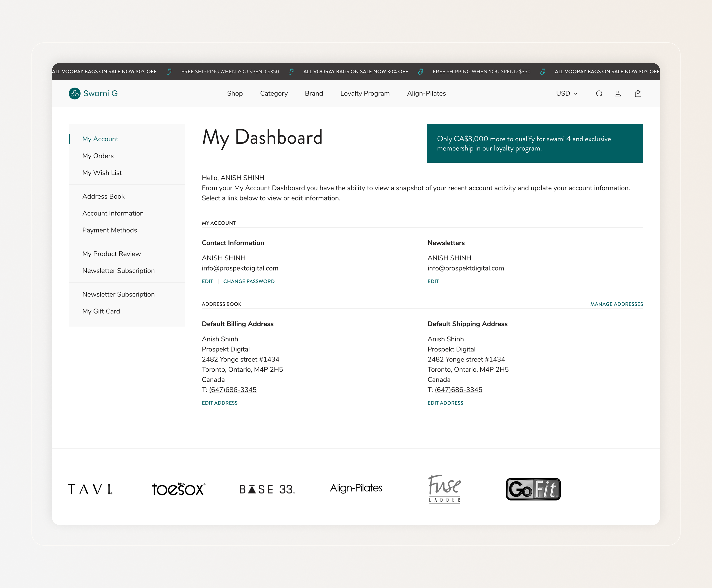Open Align-Pilates in navigation bar
Viewport: 712px width, 588px height.
pos(426,93)
